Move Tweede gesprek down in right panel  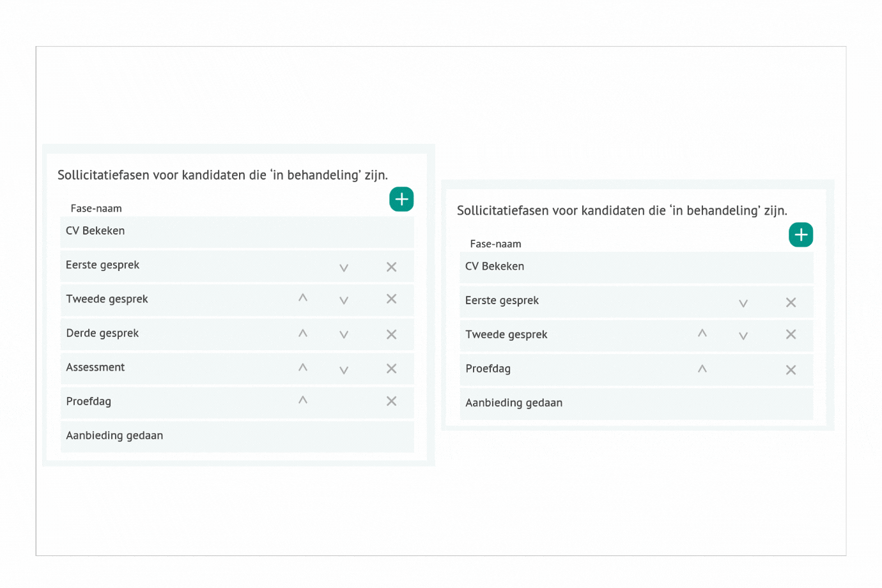743,336
